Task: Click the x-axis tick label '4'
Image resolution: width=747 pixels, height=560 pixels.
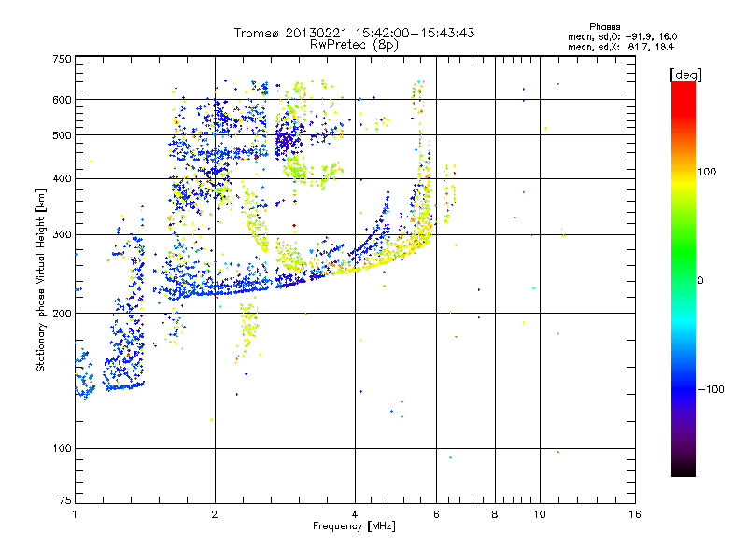Action: coord(355,514)
